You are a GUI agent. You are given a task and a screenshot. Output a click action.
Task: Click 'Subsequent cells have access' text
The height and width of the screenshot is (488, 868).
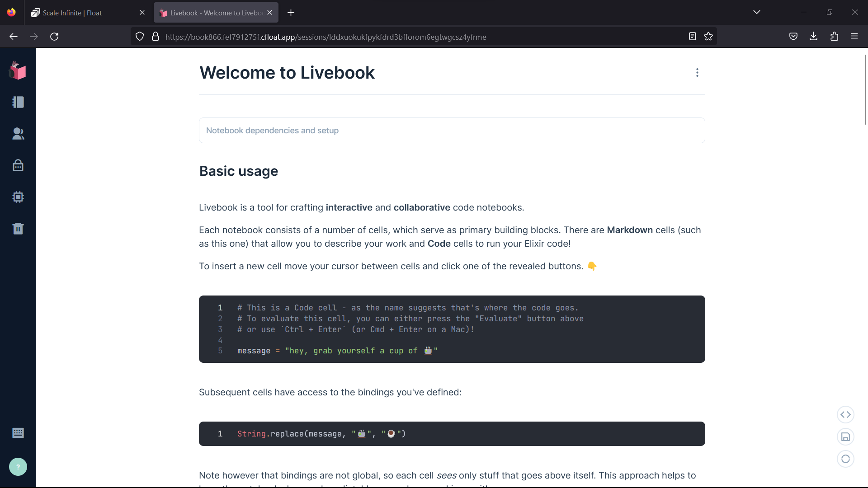click(x=330, y=393)
